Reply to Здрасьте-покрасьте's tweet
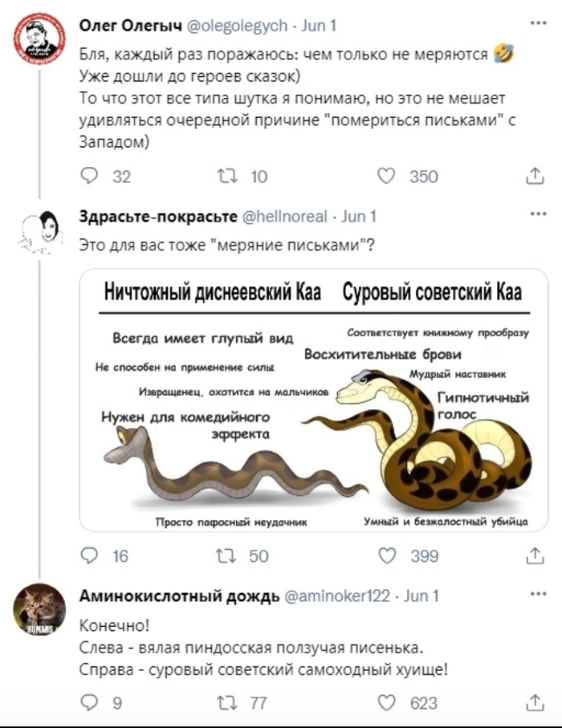Viewport: 562px width, 728px height. 90,555
